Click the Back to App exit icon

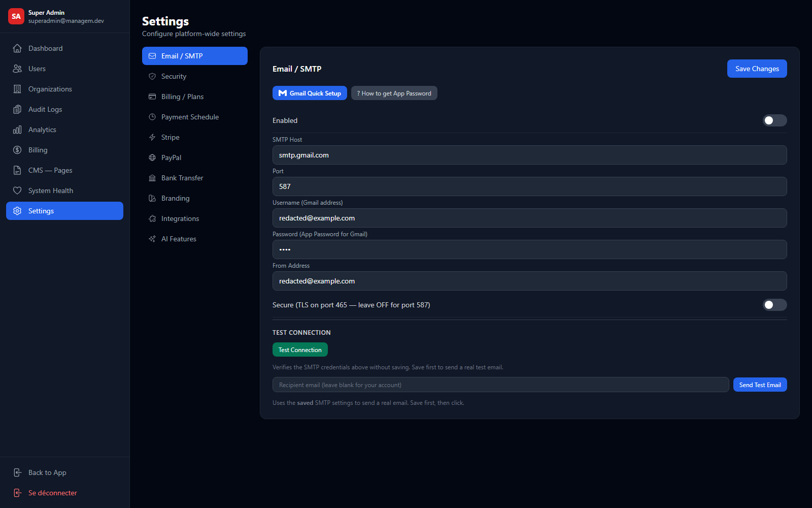click(17, 472)
